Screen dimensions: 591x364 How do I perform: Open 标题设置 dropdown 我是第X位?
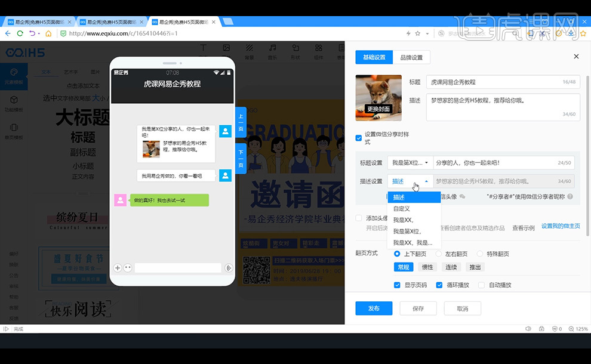click(410, 163)
